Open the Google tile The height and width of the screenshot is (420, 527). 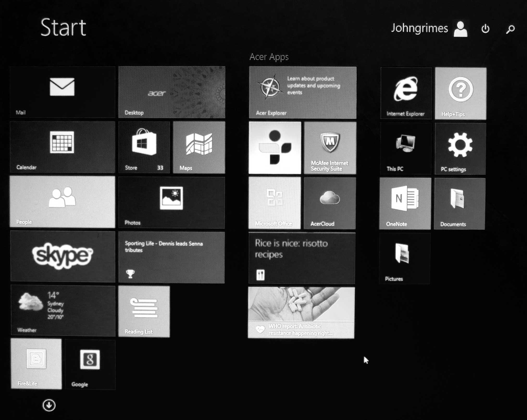coord(90,365)
